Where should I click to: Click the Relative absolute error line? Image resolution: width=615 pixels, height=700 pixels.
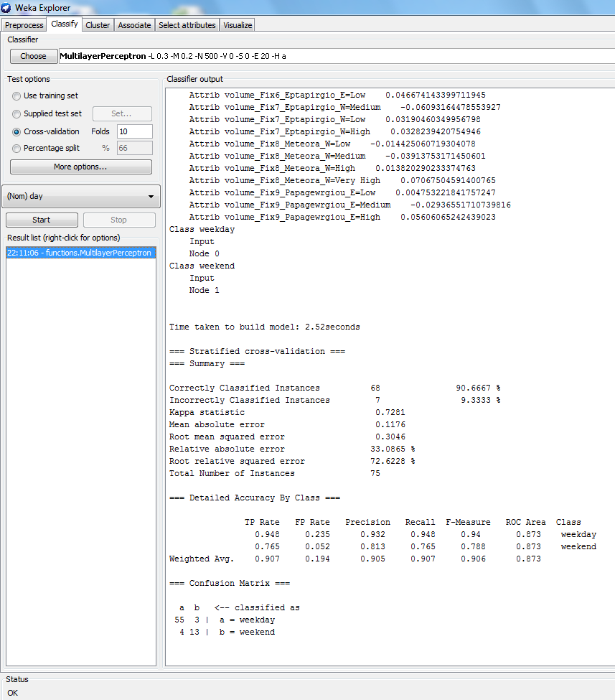pos(292,449)
